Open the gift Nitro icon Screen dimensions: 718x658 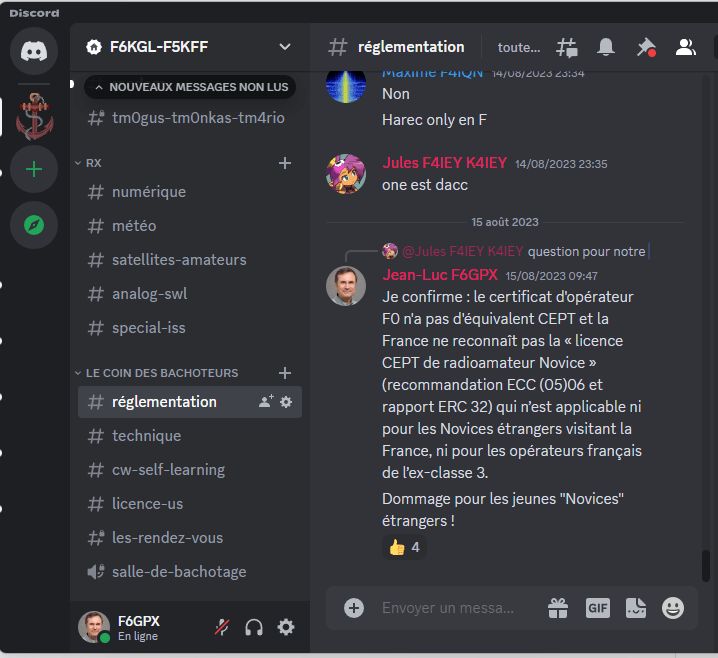[558, 608]
